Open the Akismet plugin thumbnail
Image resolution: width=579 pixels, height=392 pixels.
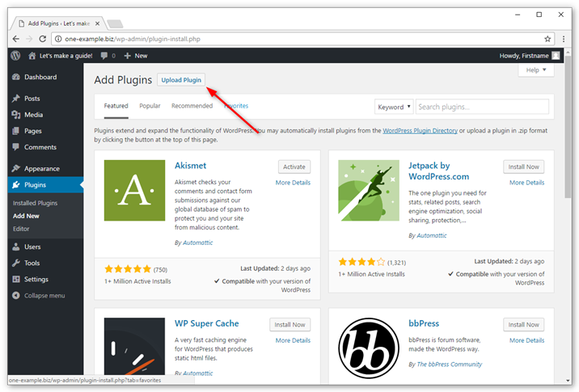click(x=134, y=190)
